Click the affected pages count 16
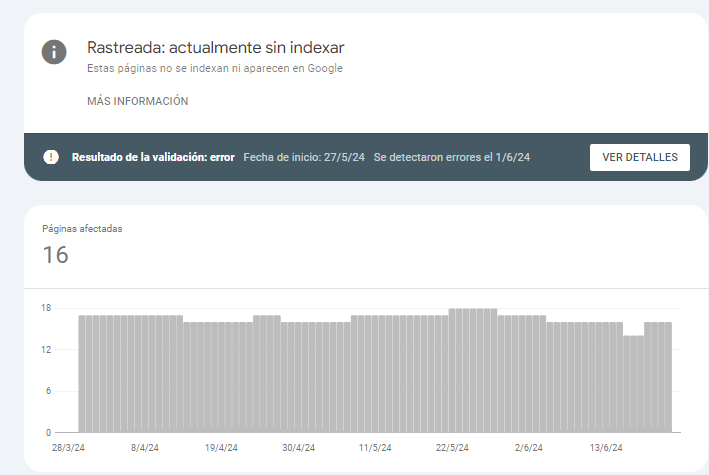 (55, 255)
